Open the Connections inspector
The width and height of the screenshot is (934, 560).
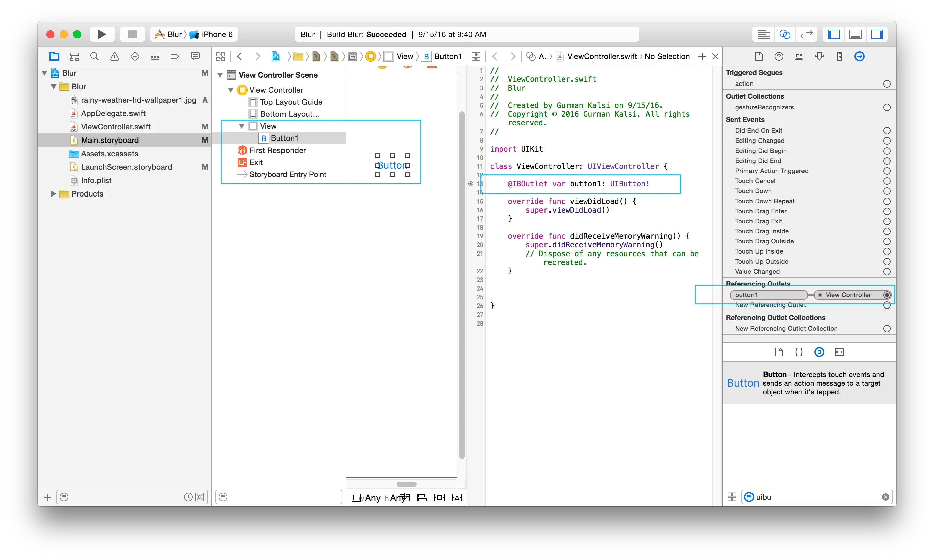point(859,57)
